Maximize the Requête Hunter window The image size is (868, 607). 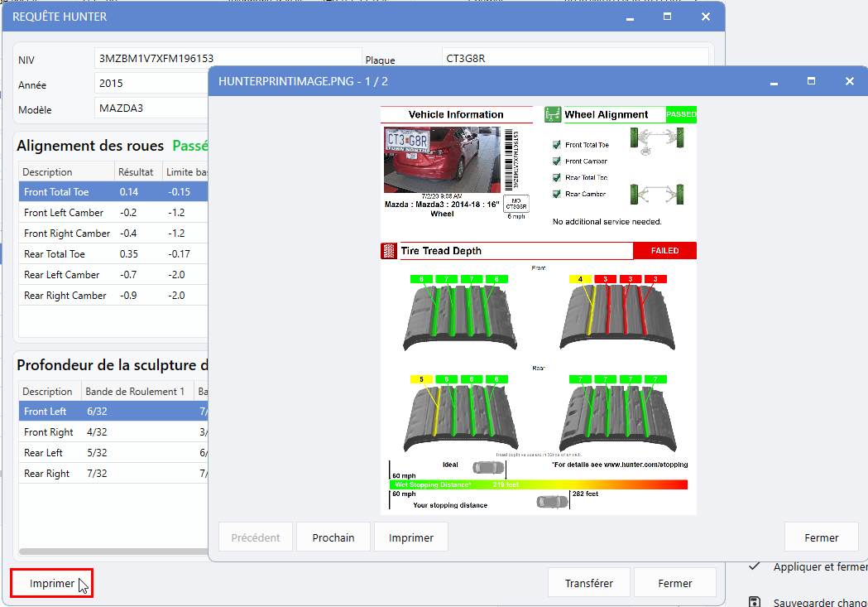coord(667,17)
